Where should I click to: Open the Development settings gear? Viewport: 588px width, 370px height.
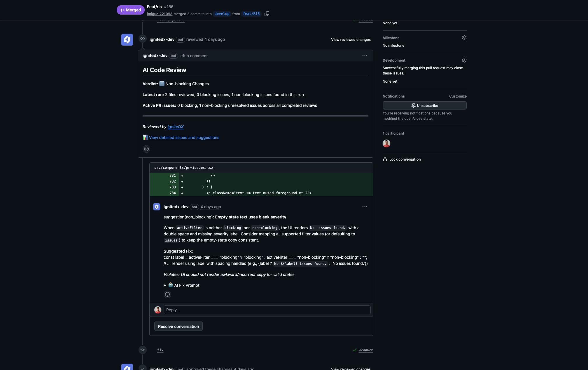click(x=464, y=60)
